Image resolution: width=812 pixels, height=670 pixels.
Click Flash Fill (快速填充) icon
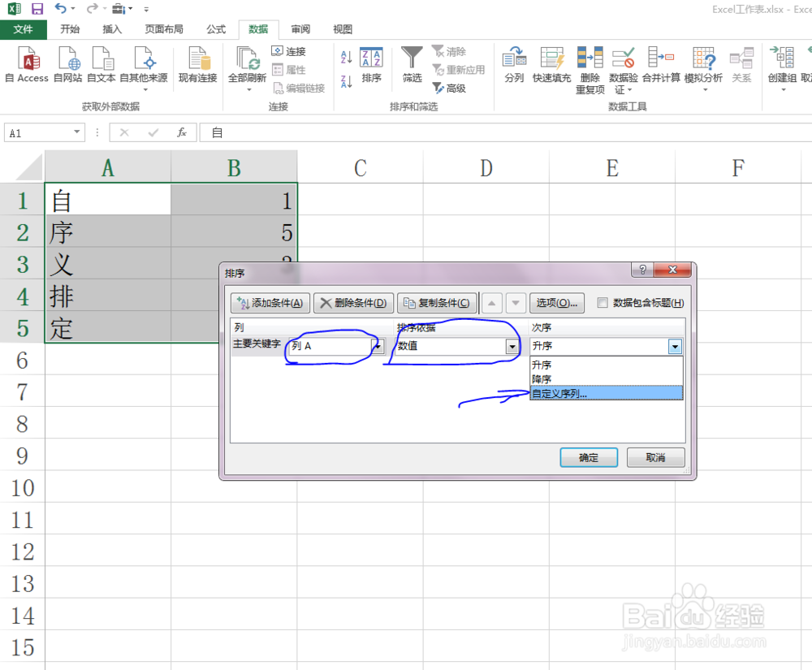[551, 65]
